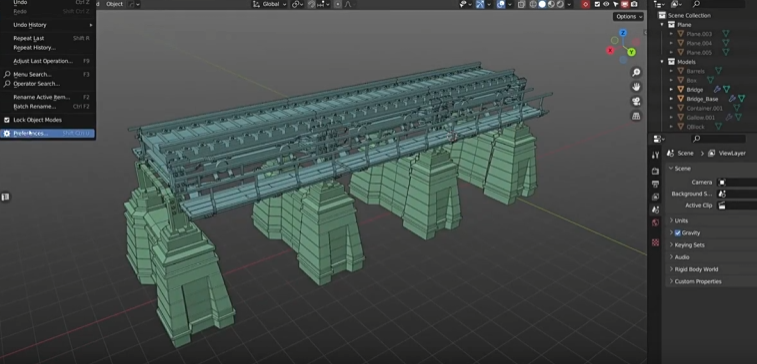Select Bridge_Base object in the outliner
The height and width of the screenshot is (364, 757).
pyautogui.click(x=702, y=99)
